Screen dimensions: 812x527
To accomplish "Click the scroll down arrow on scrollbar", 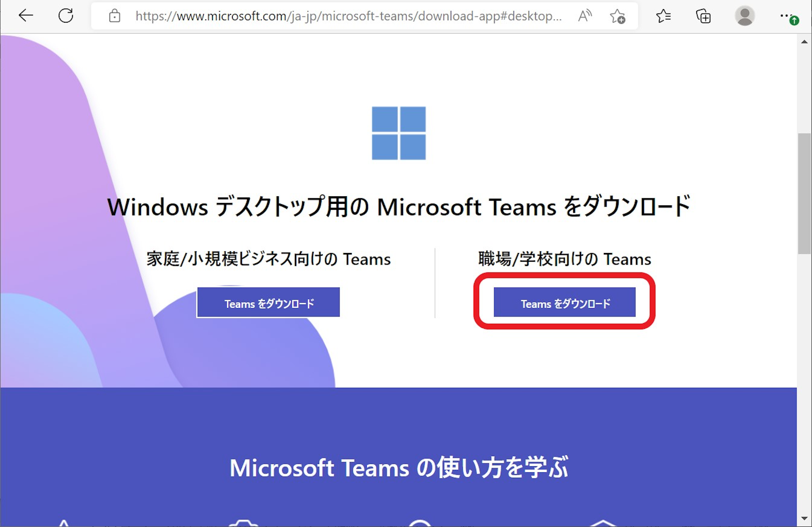I will tap(804, 518).
